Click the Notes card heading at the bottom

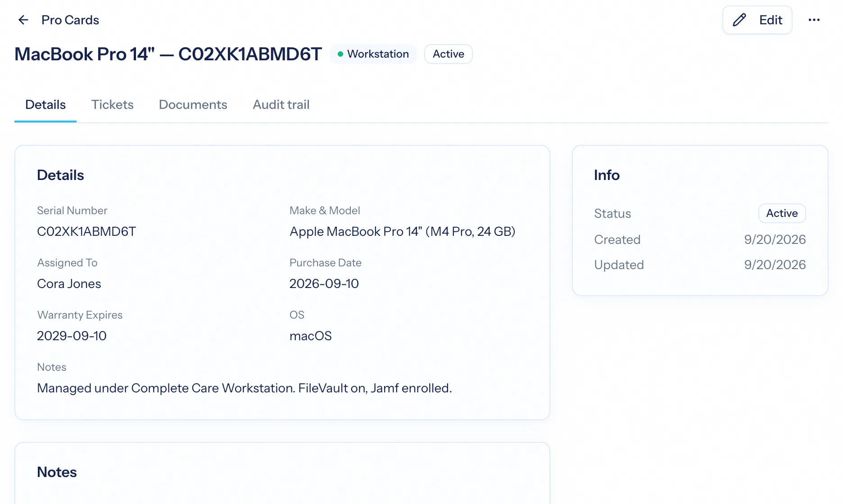coord(57,472)
